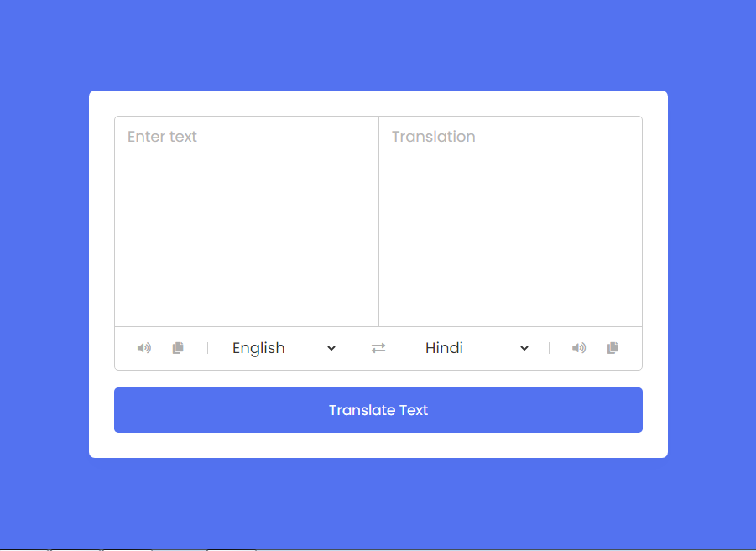The height and width of the screenshot is (551, 756).
Task: Open the English source language dropdown
Action: pos(284,348)
